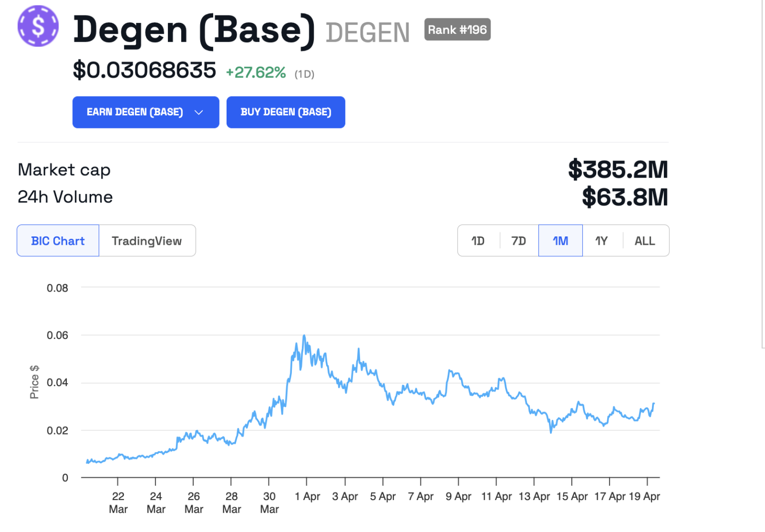This screenshot has width=765, height=532.
Task: Click the Buy Degen (Base) button
Action: point(286,112)
